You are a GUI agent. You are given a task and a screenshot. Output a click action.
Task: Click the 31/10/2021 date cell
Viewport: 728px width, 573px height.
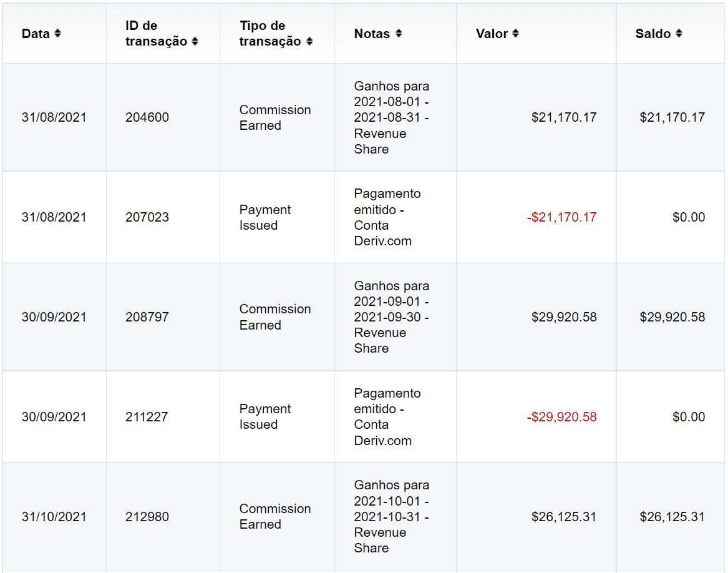pos(54,517)
